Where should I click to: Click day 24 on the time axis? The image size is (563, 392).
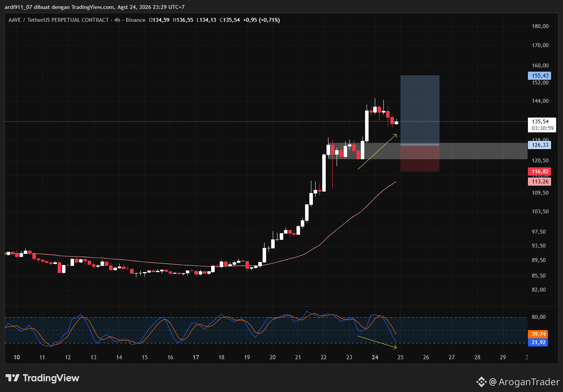(375, 357)
